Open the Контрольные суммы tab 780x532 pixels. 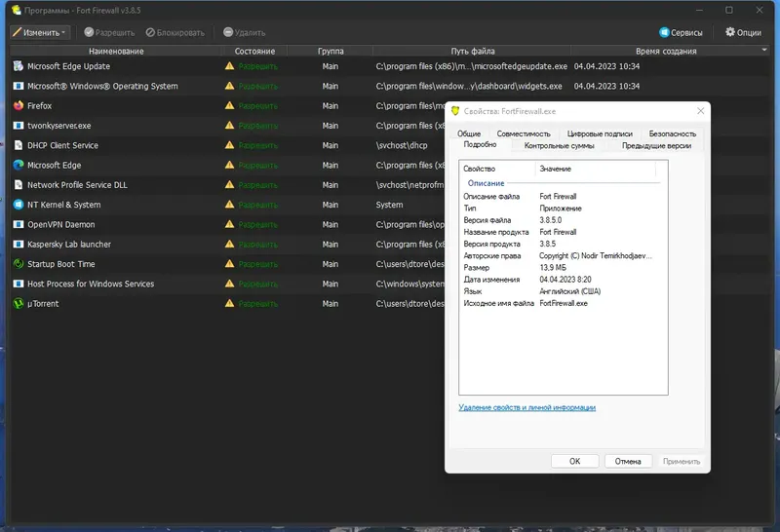click(559, 145)
